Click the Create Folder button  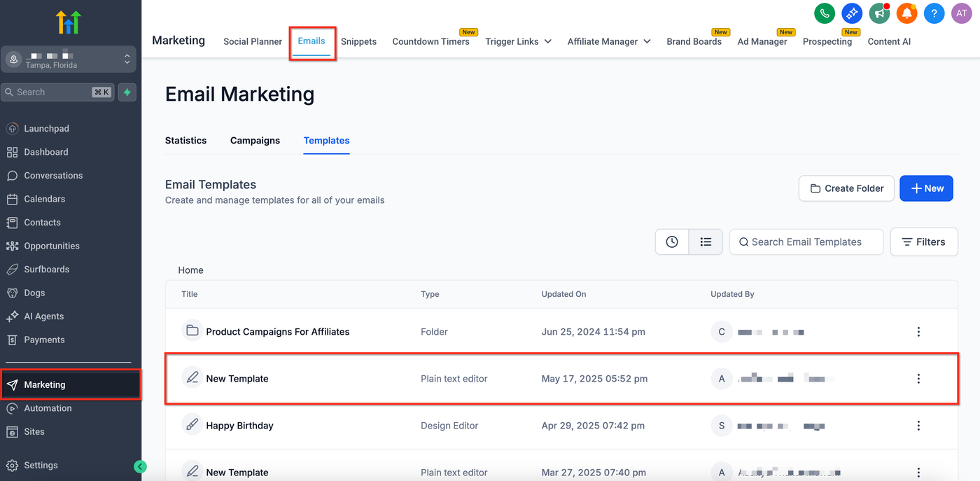(846, 188)
